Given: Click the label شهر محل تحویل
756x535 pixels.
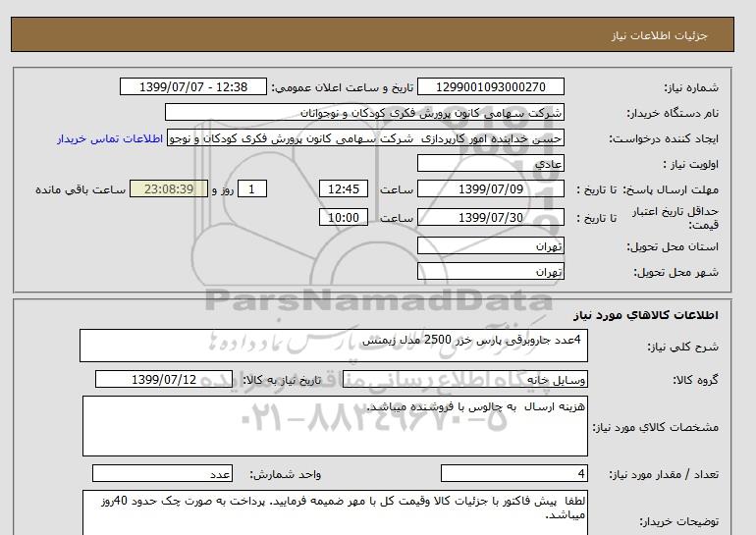Looking at the screenshot, I should tap(675, 272).
